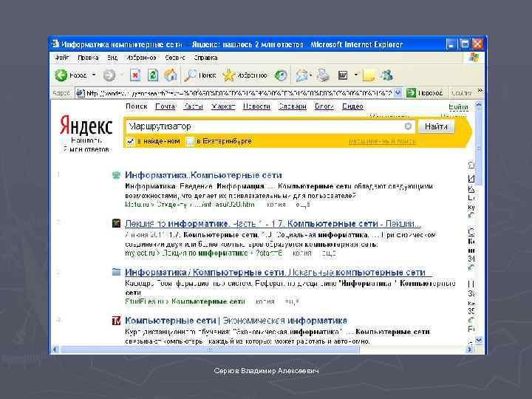Click red favicon beside Экономическая информатика result

tap(117, 320)
